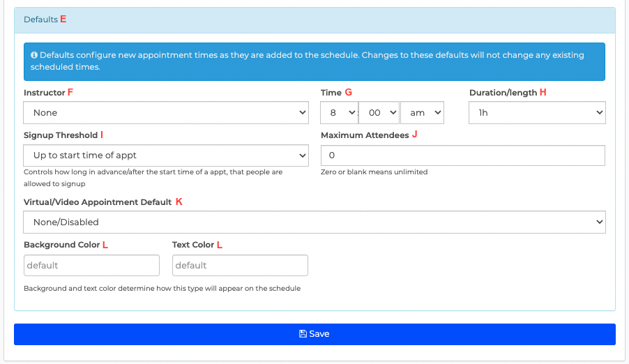Image resolution: width=629 pixels, height=364 pixels.
Task: Click the Maximum Attendees input field
Action: [x=463, y=156]
